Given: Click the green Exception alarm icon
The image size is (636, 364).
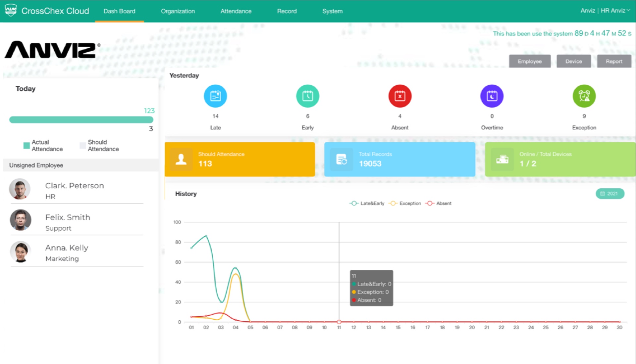Looking at the screenshot, I should [584, 96].
